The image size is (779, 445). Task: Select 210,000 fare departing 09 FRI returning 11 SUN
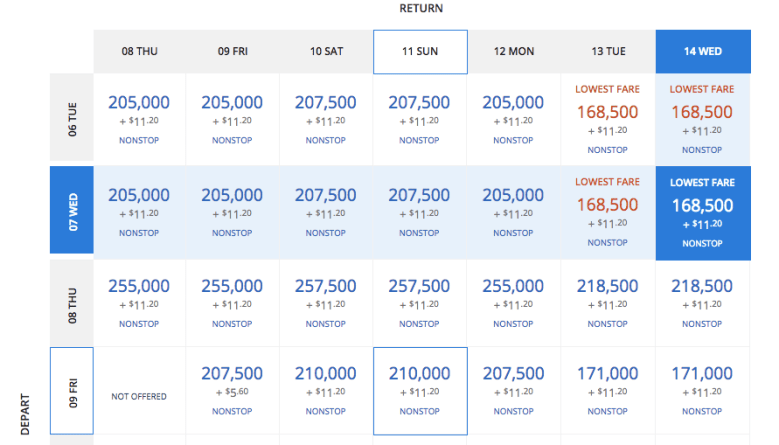[420, 391]
